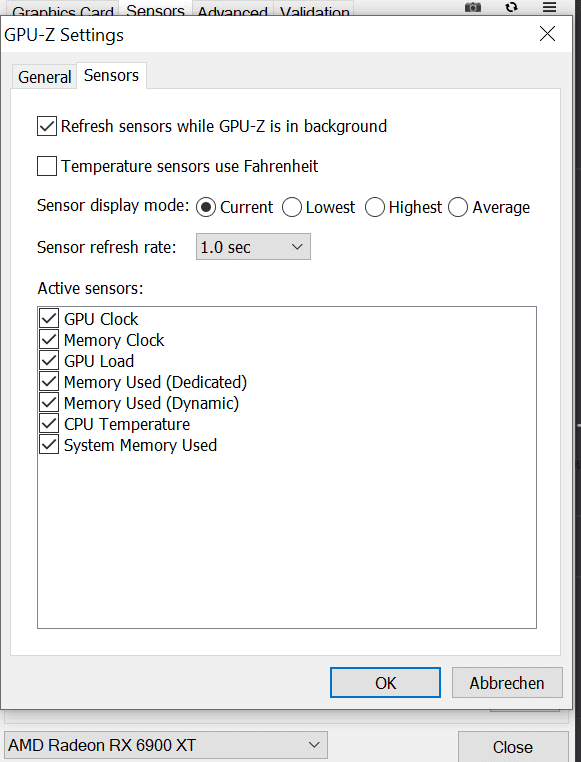This screenshot has height=762, width=581.
Task: Uncheck the GPU Load sensor
Action: click(49, 361)
